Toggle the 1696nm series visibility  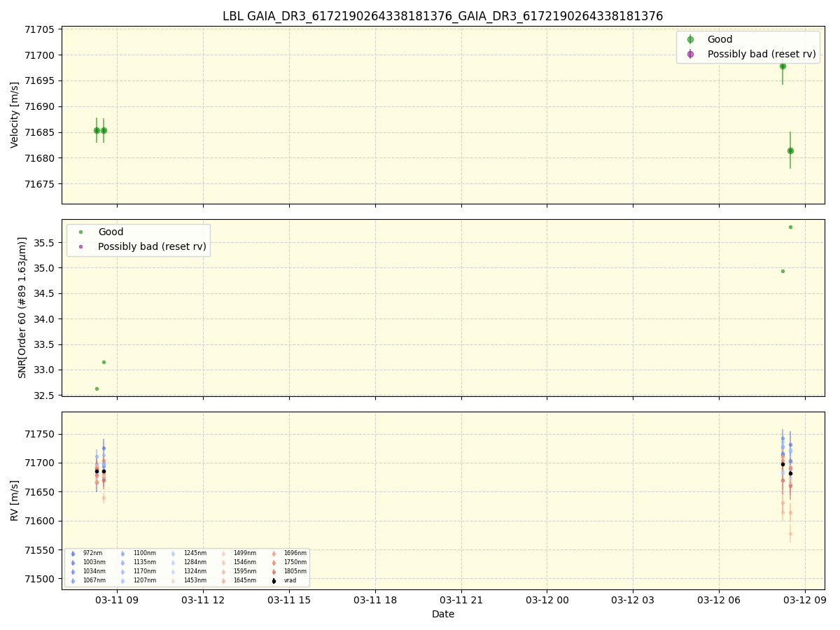274,553
